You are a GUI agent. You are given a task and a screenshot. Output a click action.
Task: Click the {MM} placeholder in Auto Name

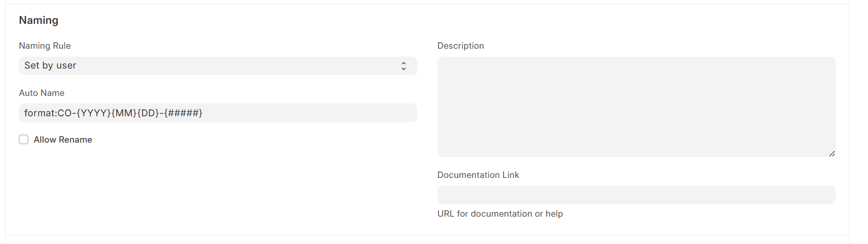click(124, 113)
